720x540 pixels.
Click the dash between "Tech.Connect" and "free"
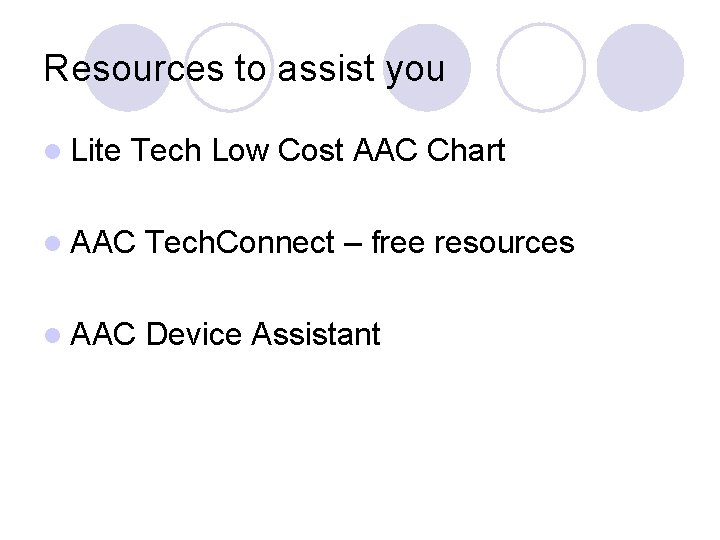coord(353,243)
